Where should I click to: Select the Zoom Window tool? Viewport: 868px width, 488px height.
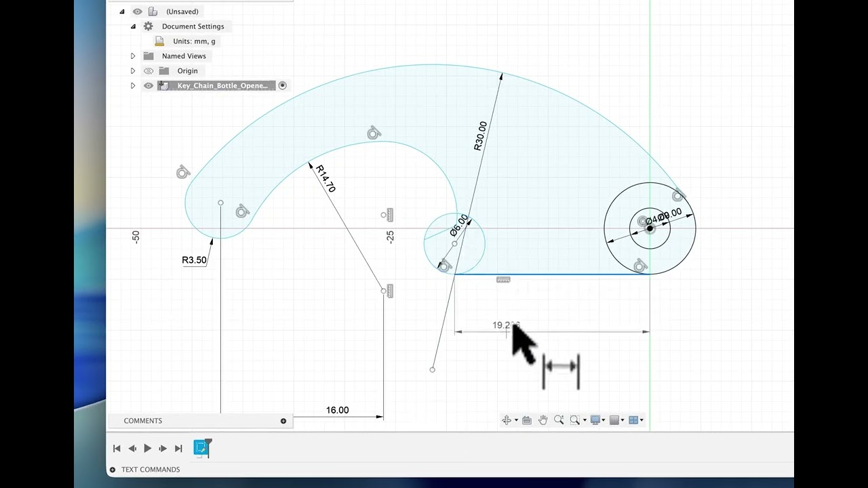tap(574, 420)
